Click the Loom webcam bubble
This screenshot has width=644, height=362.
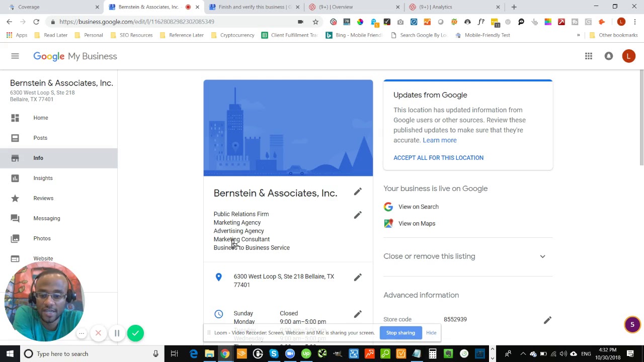[x=44, y=301]
